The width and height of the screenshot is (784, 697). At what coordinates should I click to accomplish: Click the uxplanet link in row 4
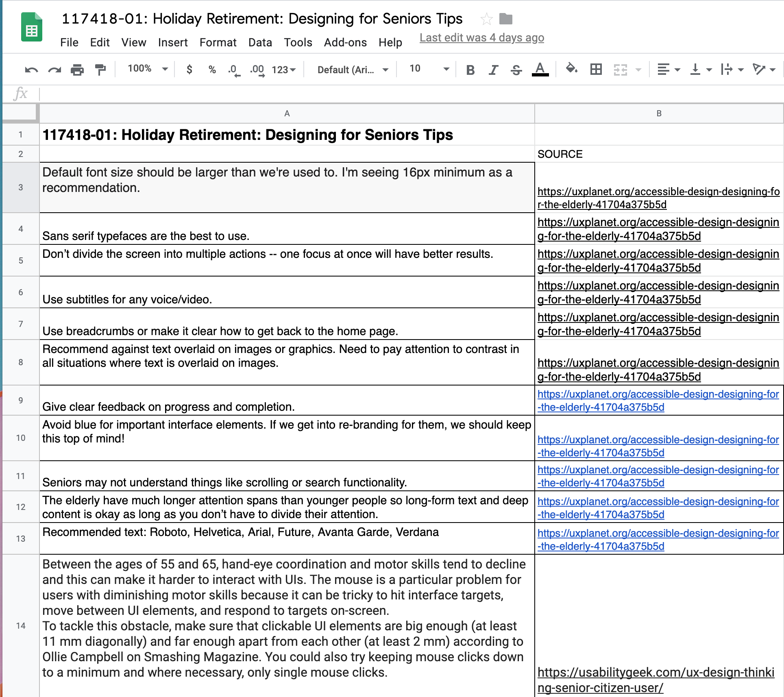pyautogui.click(x=658, y=229)
